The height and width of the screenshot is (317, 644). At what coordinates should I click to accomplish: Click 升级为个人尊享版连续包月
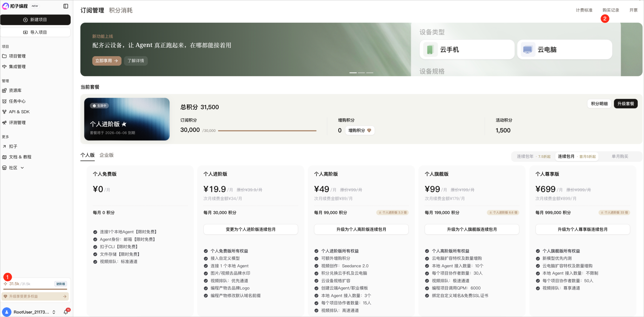point(583,229)
